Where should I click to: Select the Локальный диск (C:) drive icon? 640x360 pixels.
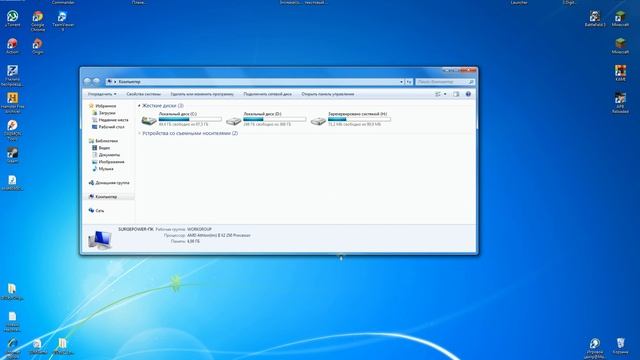pos(149,120)
